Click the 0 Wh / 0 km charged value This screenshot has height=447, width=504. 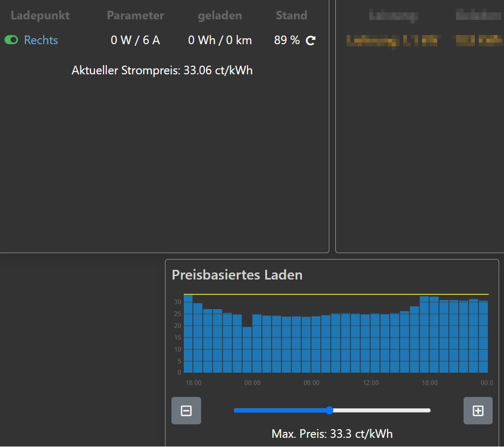[x=220, y=40]
